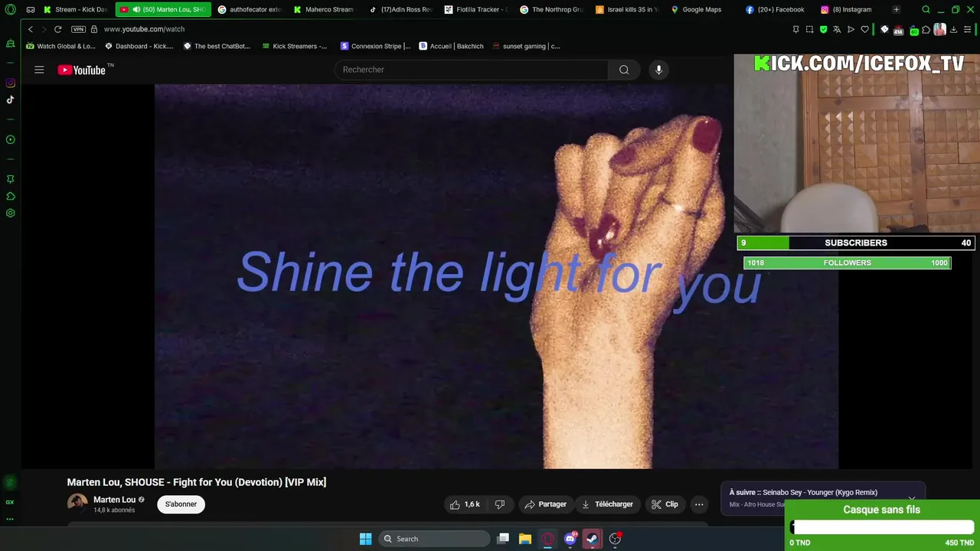The height and width of the screenshot is (551, 980).
Task: Open the Dashboard - Kick bookmark
Action: pyautogui.click(x=139, y=46)
